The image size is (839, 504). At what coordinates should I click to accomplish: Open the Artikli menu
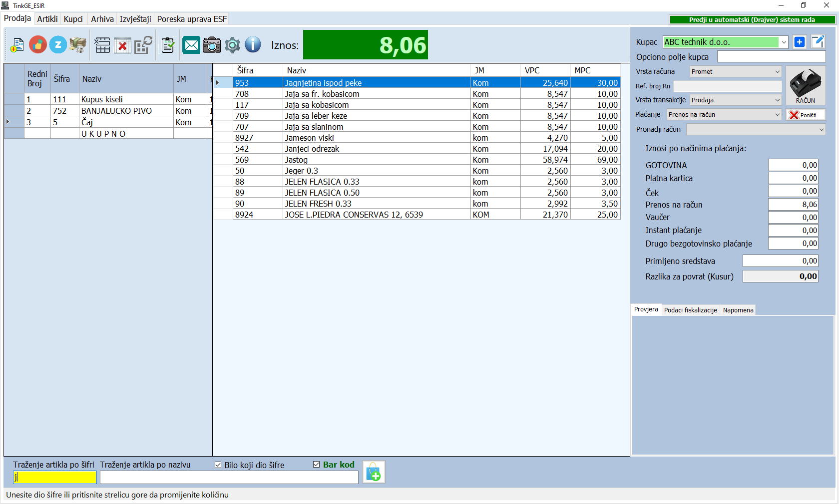pos(47,19)
